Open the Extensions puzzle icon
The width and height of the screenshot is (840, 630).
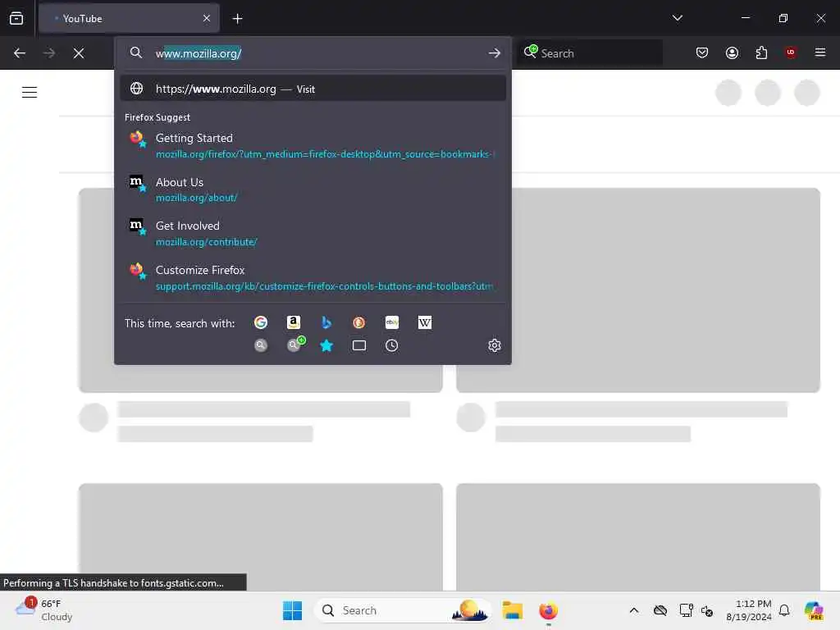(762, 52)
